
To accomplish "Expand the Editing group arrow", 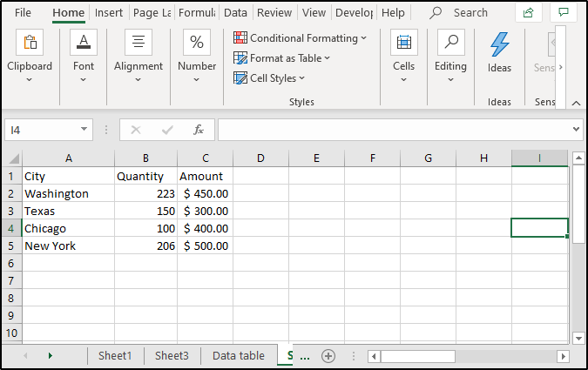I will tap(450, 79).
